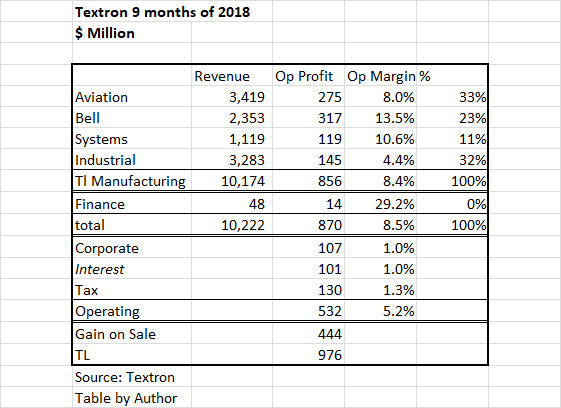Select Interest value cell 101
The width and height of the screenshot is (561, 408).
click(308, 269)
